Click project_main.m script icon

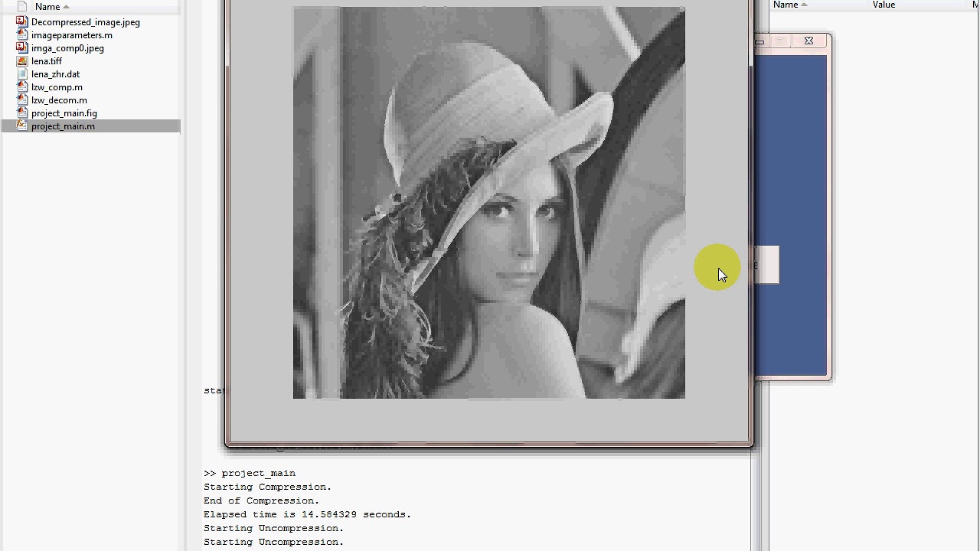(21, 126)
